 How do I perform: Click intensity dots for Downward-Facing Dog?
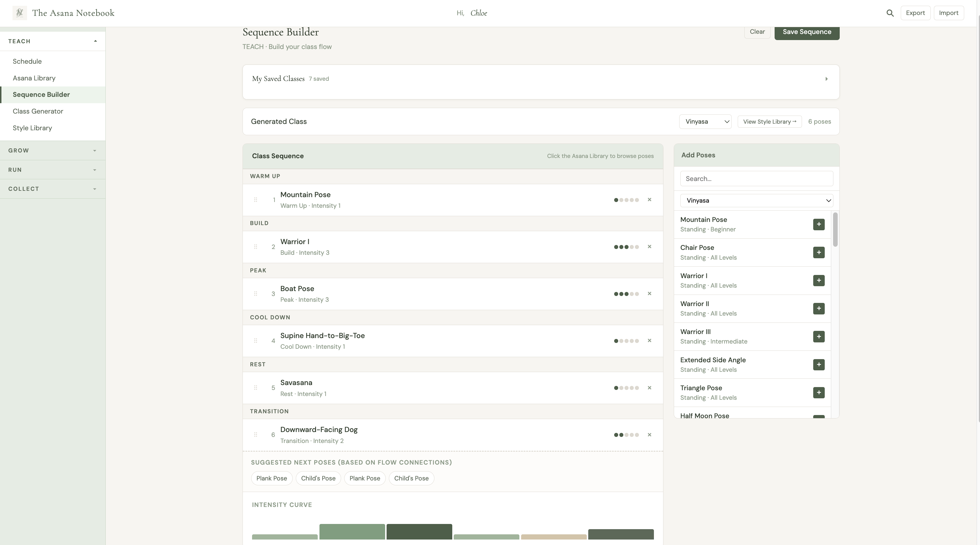point(626,435)
